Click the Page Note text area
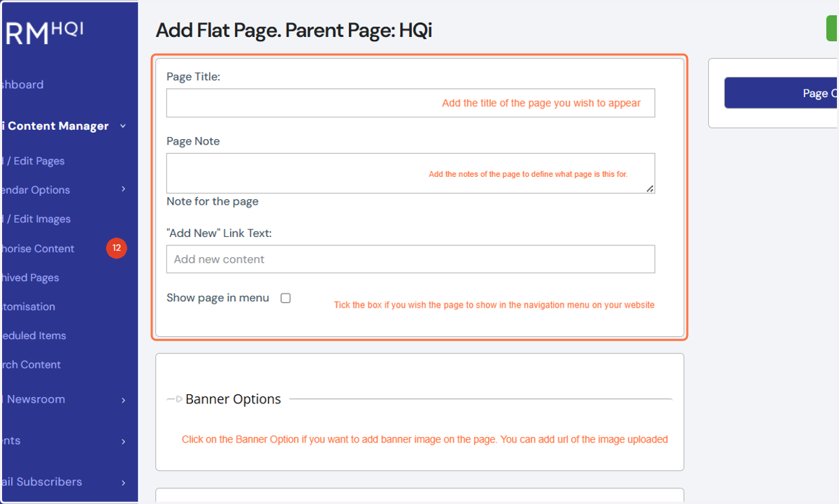839x504 pixels. pos(410,173)
